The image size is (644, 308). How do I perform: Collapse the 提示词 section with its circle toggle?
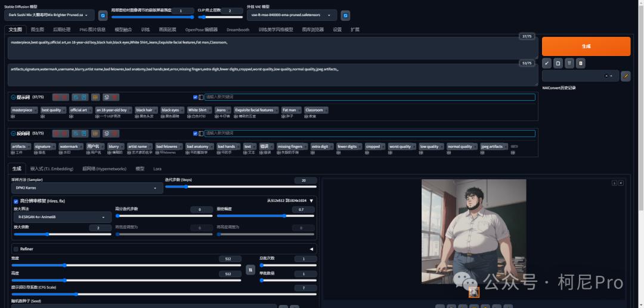[x=14, y=97]
